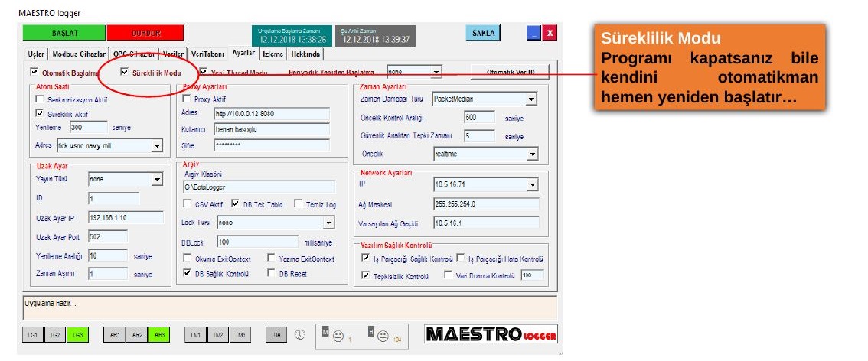Screen dimensions: 868x361
Task: Enable DB Reset checkbox
Action: pyautogui.click(x=271, y=273)
